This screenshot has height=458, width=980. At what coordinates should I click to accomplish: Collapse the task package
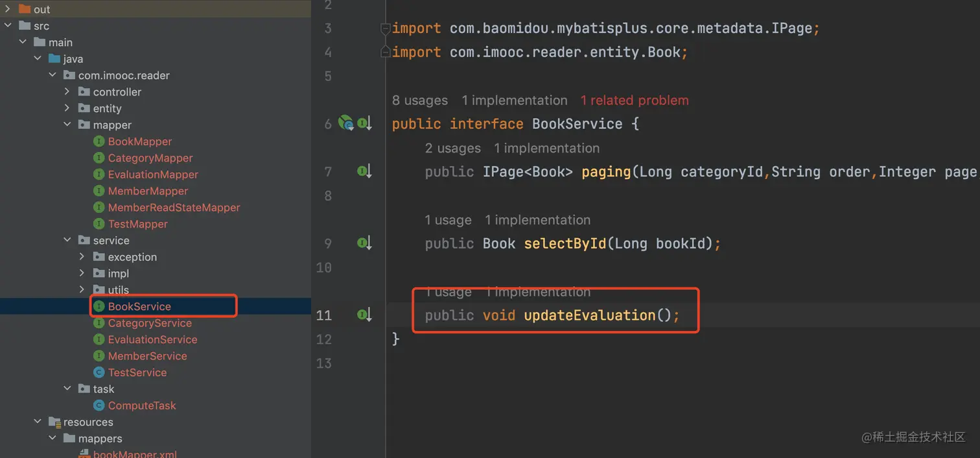[67, 389]
